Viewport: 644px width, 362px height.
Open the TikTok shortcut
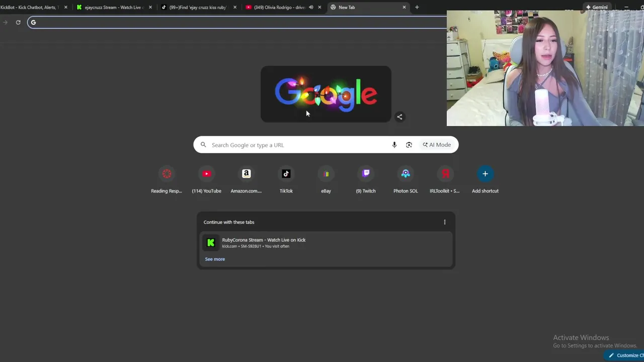click(286, 179)
